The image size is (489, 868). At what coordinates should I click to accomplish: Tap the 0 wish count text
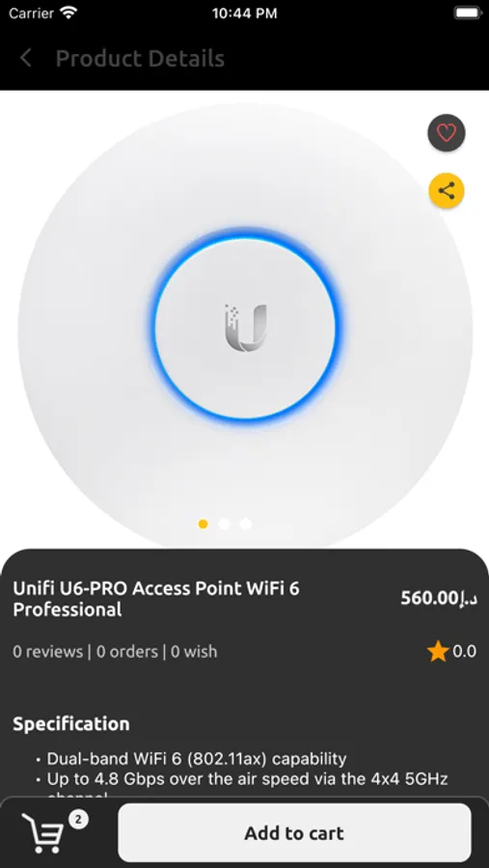pyautogui.click(x=194, y=652)
